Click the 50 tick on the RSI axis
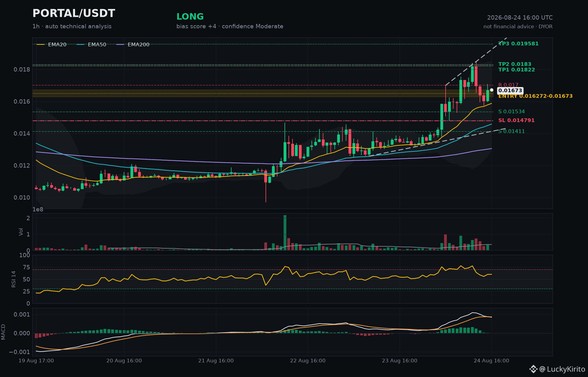The width and height of the screenshot is (588, 377). [27, 280]
